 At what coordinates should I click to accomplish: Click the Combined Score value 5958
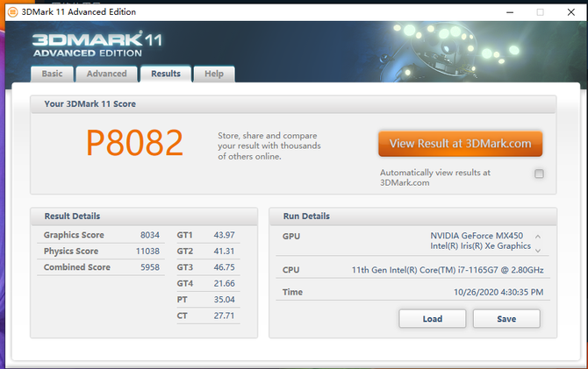[149, 267]
